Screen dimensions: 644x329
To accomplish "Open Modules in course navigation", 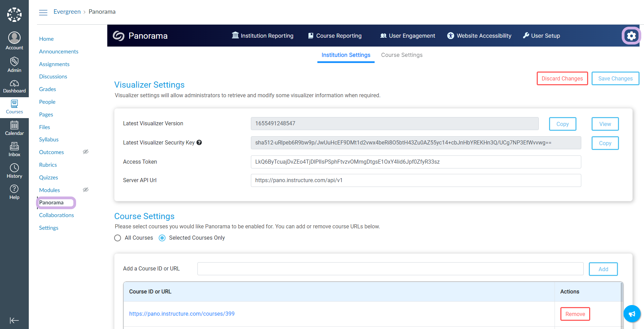I will point(49,190).
